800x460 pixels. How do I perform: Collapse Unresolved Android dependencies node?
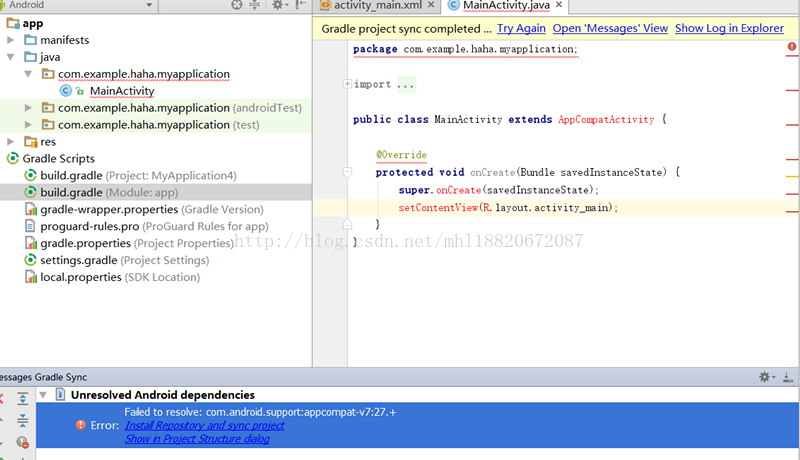(43, 395)
